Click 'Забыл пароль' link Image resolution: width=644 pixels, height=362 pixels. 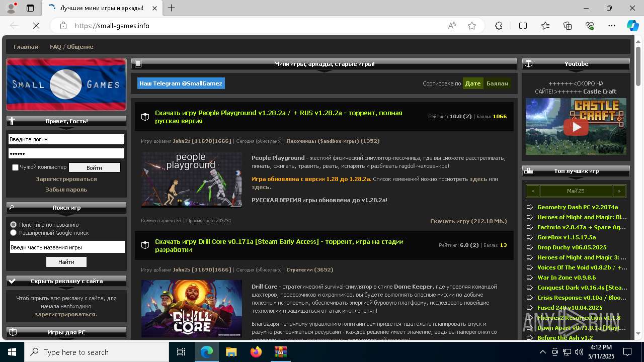point(66,190)
